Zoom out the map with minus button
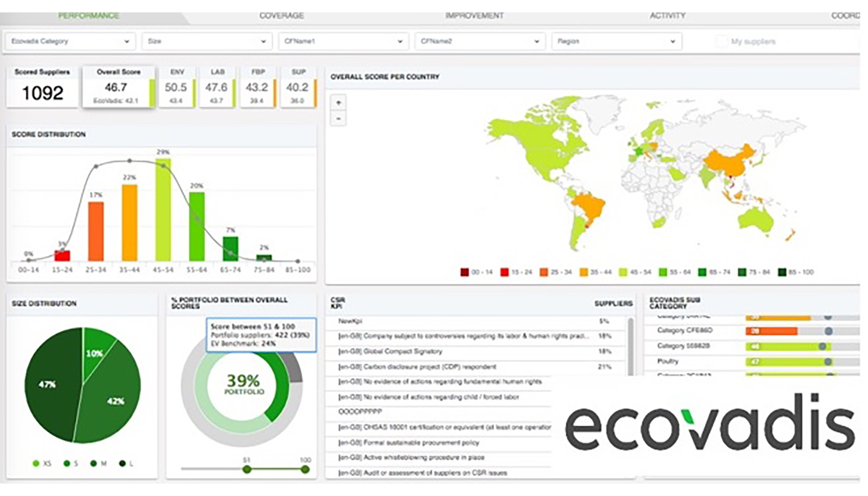Viewport: 868px width, 496px height. click(338, 119)
